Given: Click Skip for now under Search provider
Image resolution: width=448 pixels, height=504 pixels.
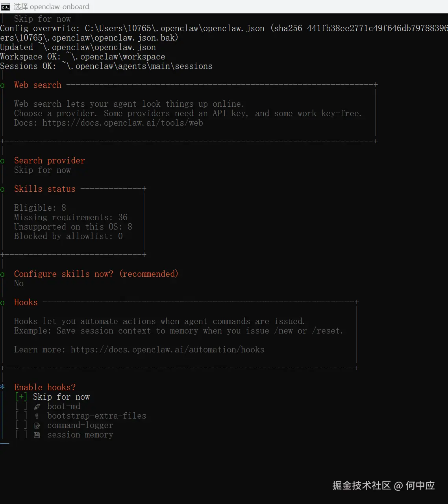Looking at the screenshot, I should tap(43, 170).
